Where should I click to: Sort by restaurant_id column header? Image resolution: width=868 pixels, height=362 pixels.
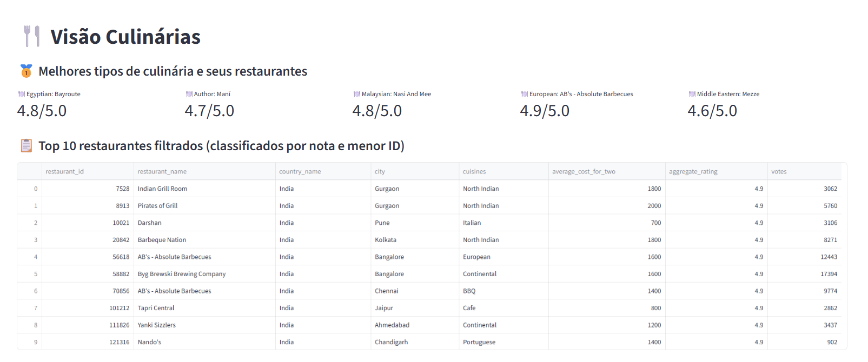click(88, 171)
